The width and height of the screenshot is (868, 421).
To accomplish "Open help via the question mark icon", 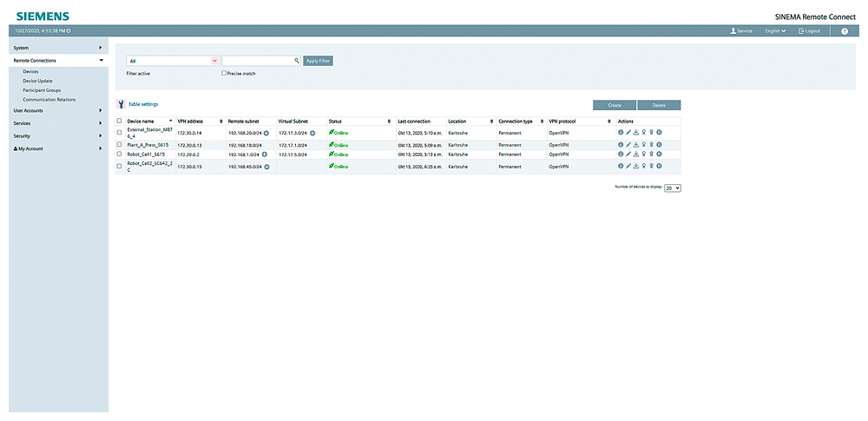I will coord(845,30).
